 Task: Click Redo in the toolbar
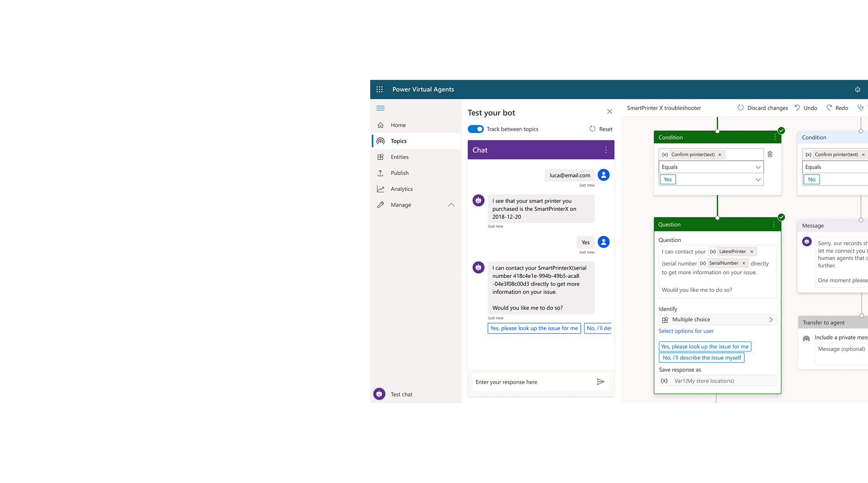[x=837, y=108]
